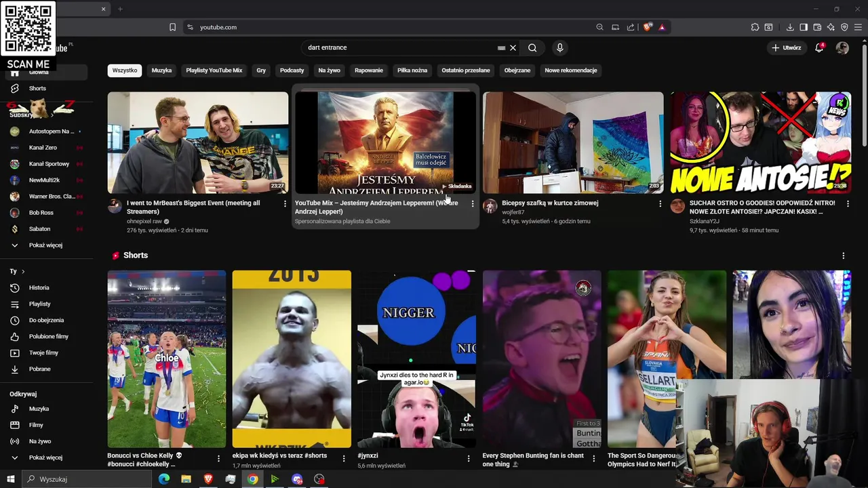Image resolution: width=868 pixels, height=488 pixels.
Task: Click the YouTube search input field
Action: (400, 47)
